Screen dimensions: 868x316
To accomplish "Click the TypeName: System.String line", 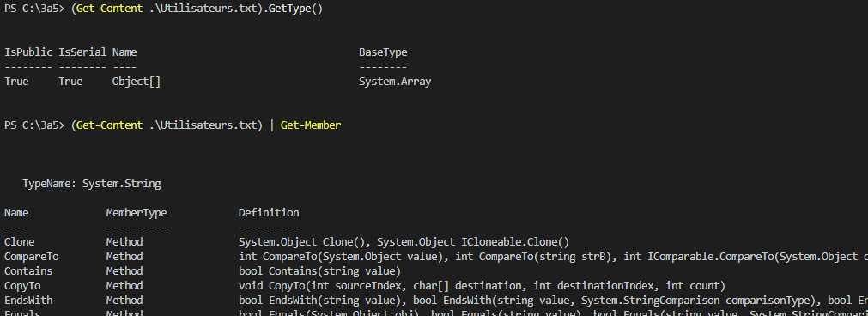I will coord(92,184).
